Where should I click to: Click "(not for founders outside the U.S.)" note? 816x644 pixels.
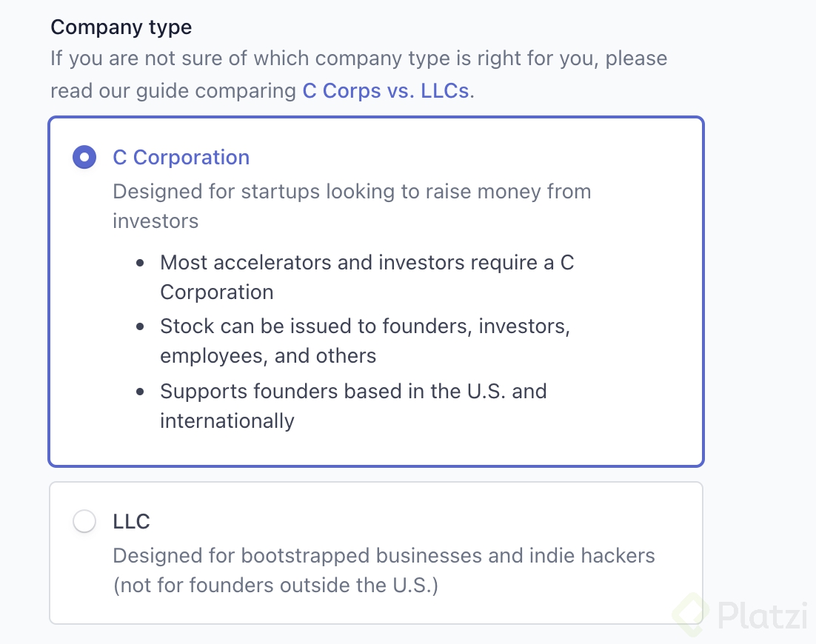(275, 586)
